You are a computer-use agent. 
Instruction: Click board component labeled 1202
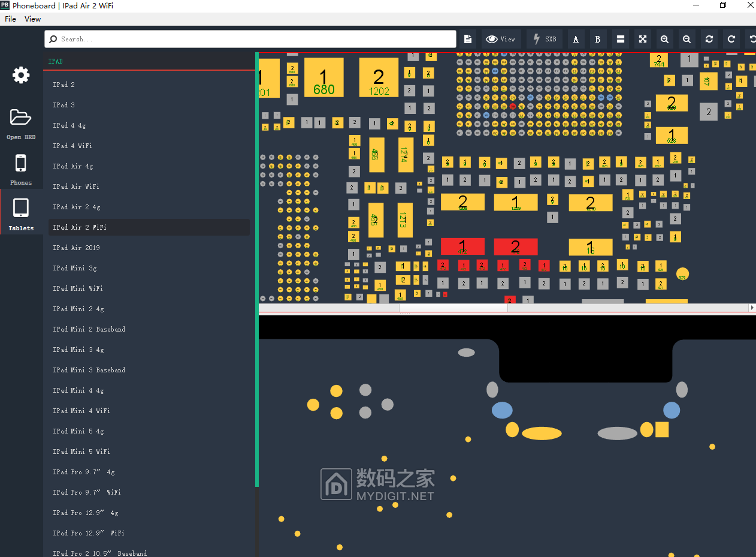point(379,78)
